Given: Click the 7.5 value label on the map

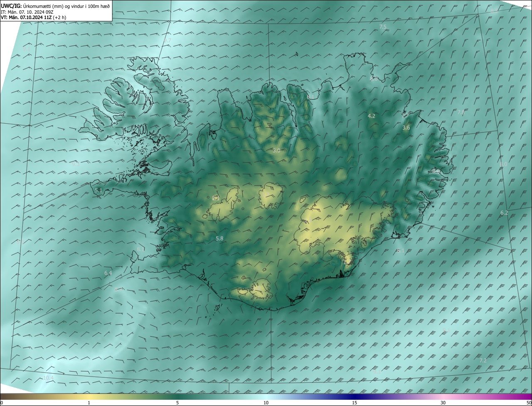Looking at the screenshot, I should pos(383,27).
